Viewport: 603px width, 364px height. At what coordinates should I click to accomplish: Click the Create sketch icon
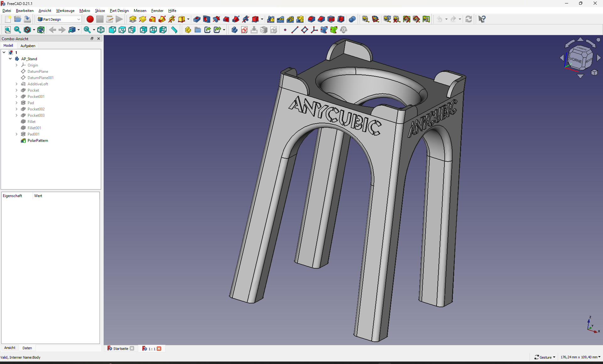(244, 30)
